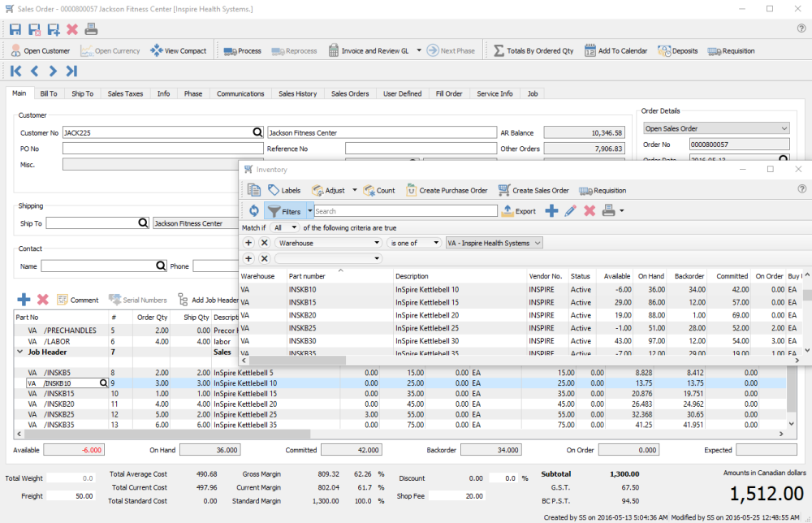812x523 pixels.
Task: Click the Refresh icon in the Inventory window
Action: [253, 211]
